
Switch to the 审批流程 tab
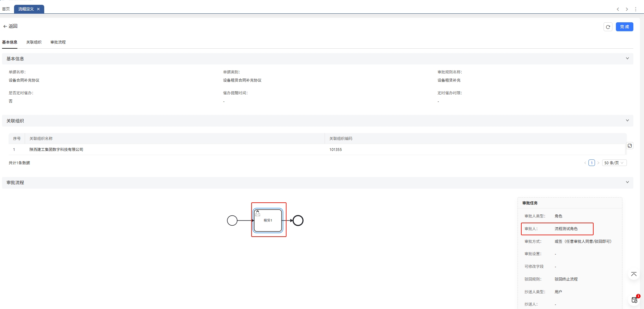click(58, 42)
